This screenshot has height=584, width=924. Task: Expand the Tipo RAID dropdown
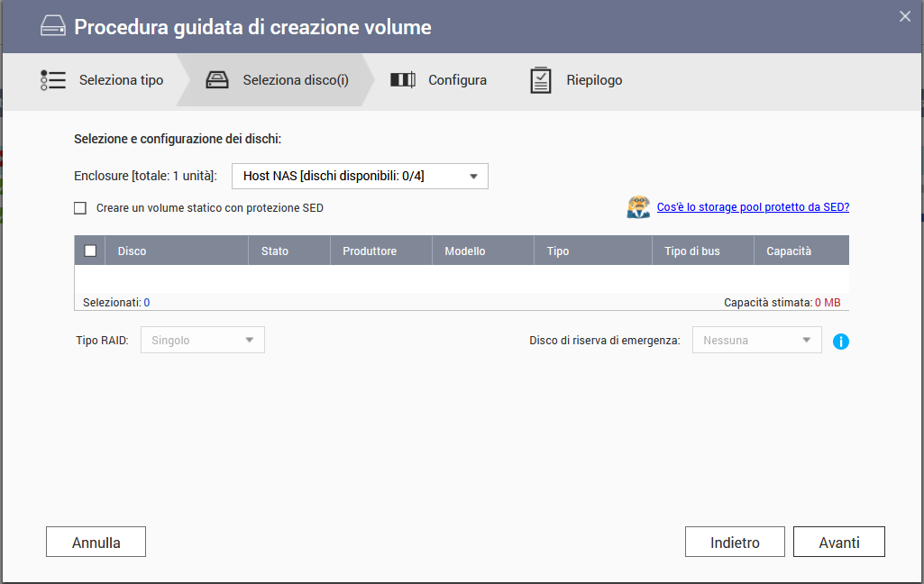[x=202, y=341]
